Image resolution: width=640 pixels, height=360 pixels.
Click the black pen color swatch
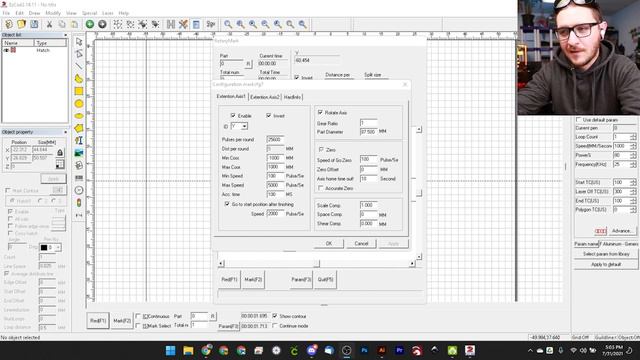pyautogui.click(x=44, y=247)
